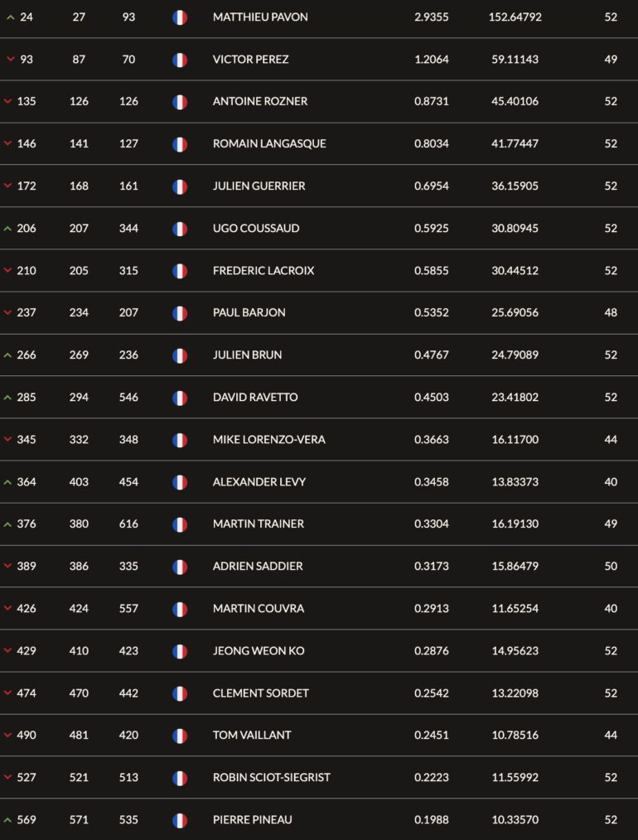Image resolution: width=638 pixels, height=840 pixels.
Task: Click Clement Sordet's name
Action: 260,693
